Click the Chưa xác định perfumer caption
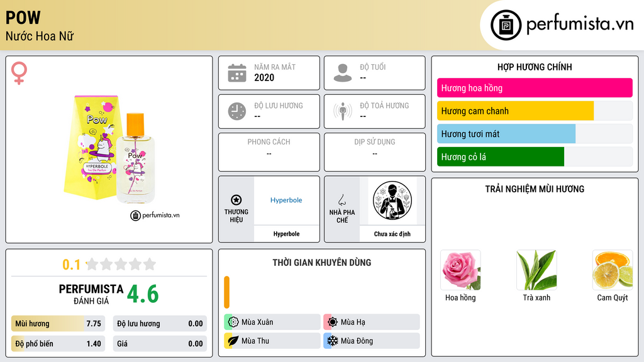644x362 pixels. [x=392, y=234]
